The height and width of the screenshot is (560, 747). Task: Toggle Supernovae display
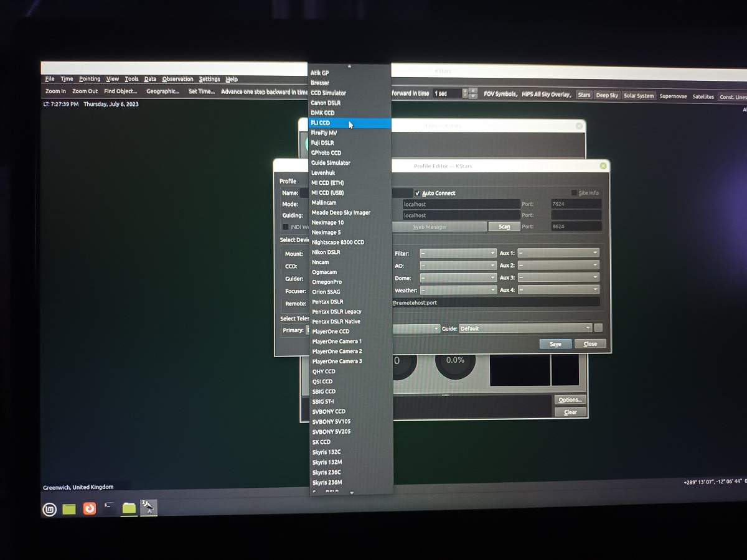[x=674, y=96]
